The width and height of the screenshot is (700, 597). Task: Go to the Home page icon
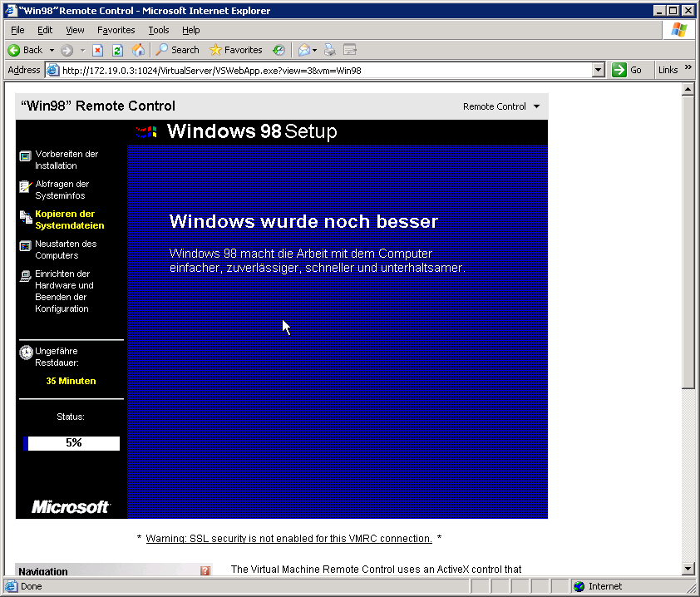138,50
